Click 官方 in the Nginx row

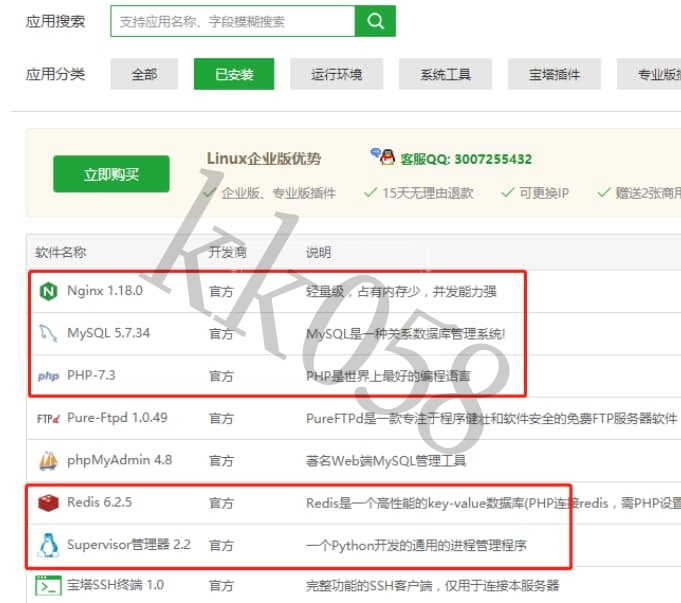click(x=221, y=292)
